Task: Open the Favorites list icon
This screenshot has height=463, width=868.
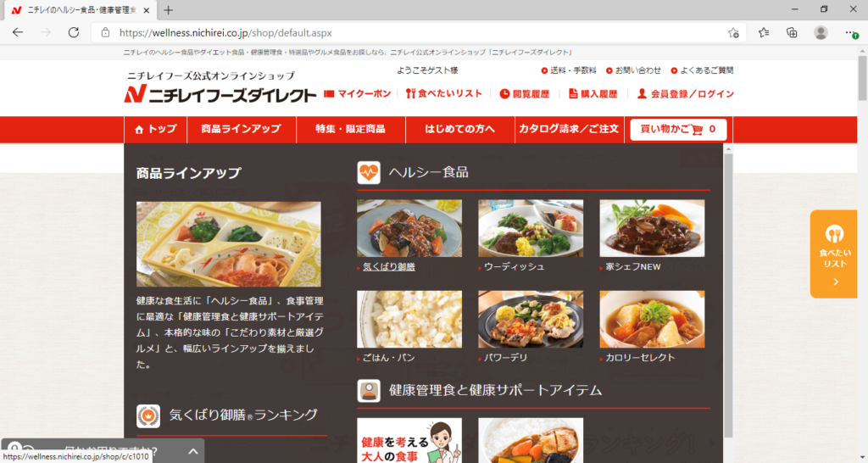Action: [764, 33]
